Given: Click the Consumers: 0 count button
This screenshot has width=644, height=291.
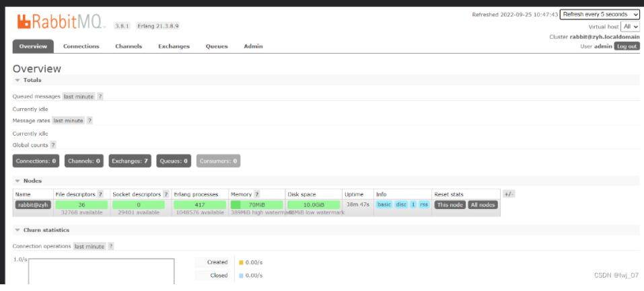Looking at the screenshot, I should click(x=218, y=161).
